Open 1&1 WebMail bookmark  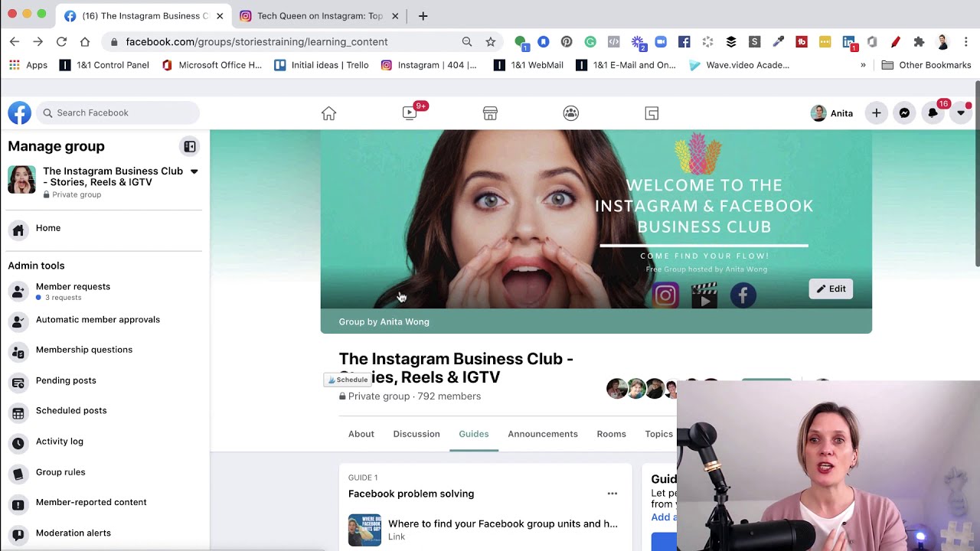point(528,65)
